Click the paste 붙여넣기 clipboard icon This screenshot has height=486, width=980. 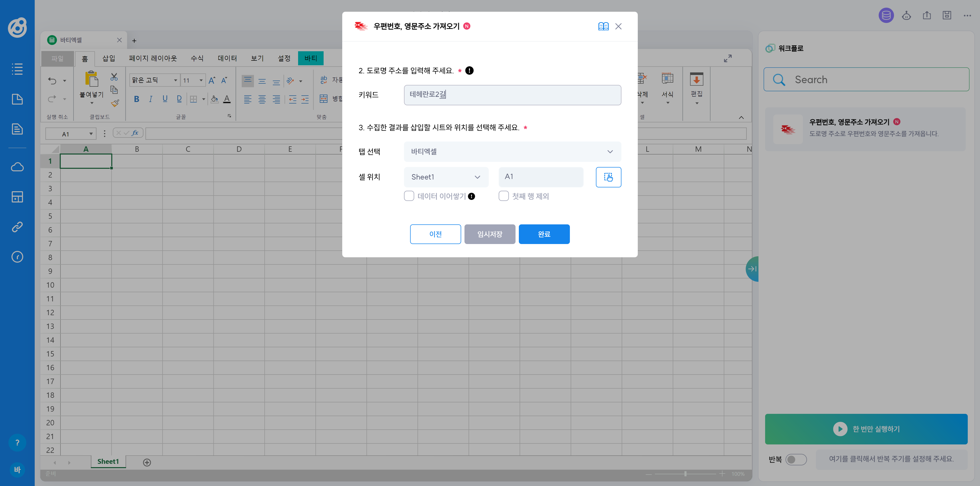click(x=92, y=79)
